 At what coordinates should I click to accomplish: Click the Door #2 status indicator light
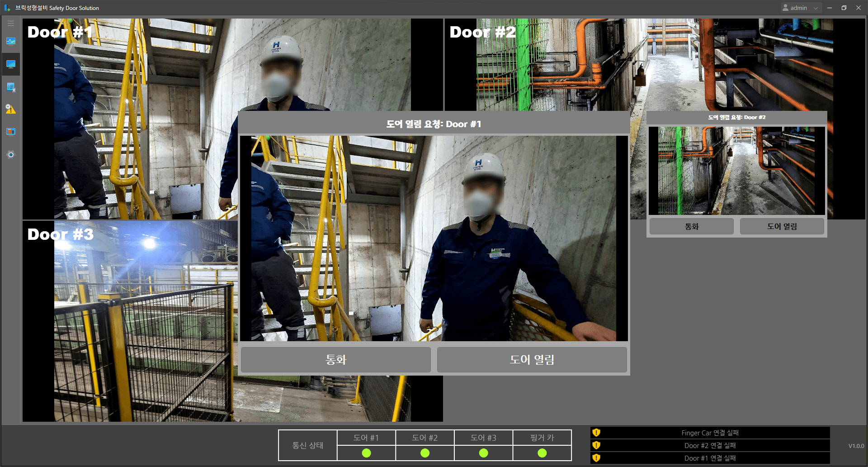point(425,453)
